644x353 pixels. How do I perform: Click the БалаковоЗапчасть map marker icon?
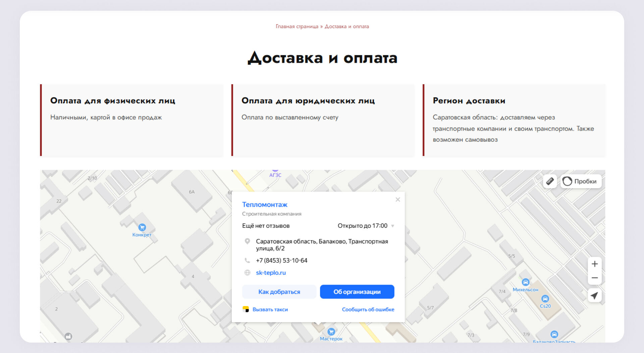[x=554, y=334]
